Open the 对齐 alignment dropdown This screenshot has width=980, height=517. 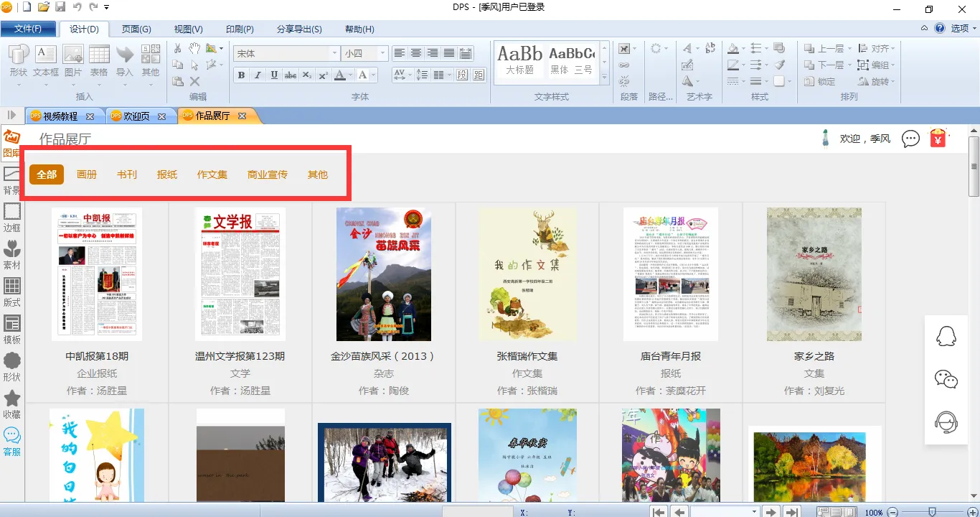[x=879, y=49]
